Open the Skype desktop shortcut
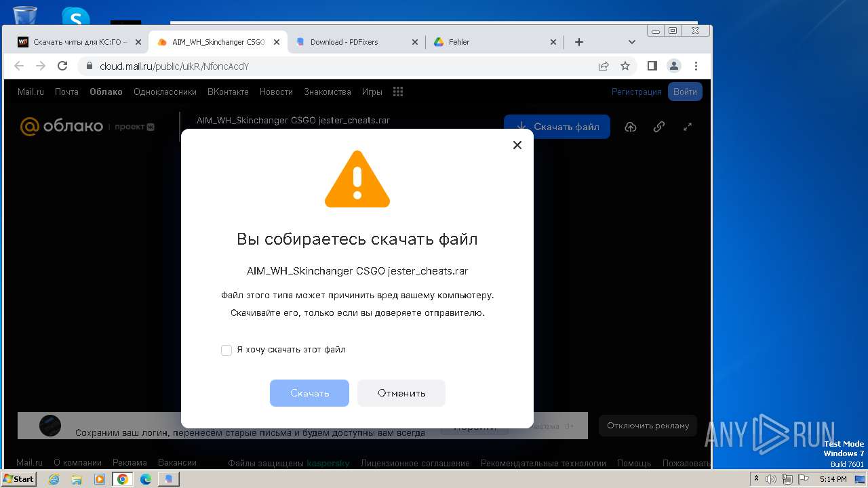This screenshot has width=868, height=488. click(x=75, y=17)
